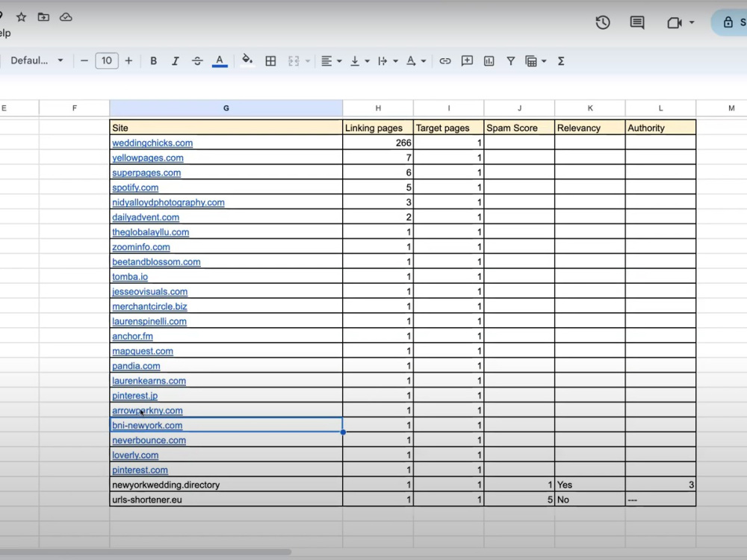Image resolution: width=747 pixels, height=560 pixels.
Task: Select the Authority header cell
Action: point(660,128)
